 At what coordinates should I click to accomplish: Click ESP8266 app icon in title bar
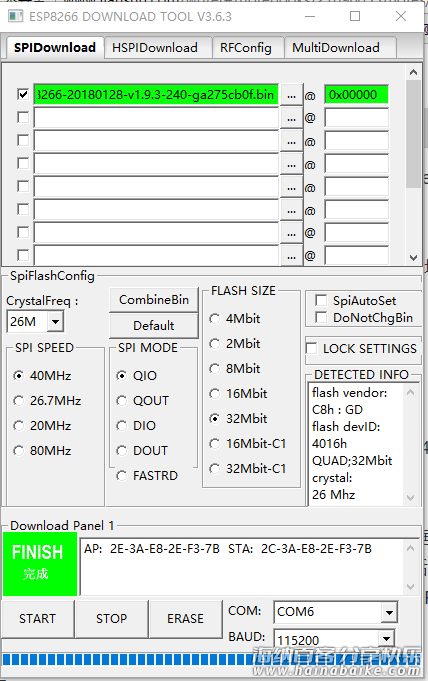[x=15, y=17]
